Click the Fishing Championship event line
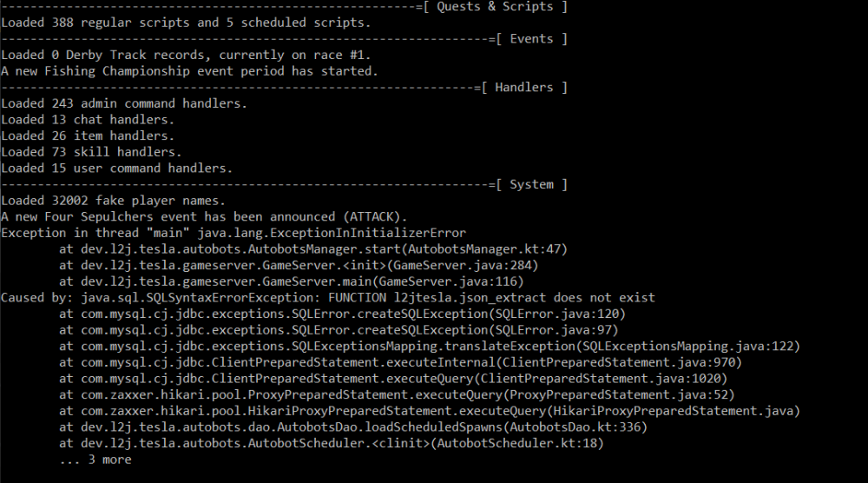Screen dimensions: 868x483 point(189,71)
